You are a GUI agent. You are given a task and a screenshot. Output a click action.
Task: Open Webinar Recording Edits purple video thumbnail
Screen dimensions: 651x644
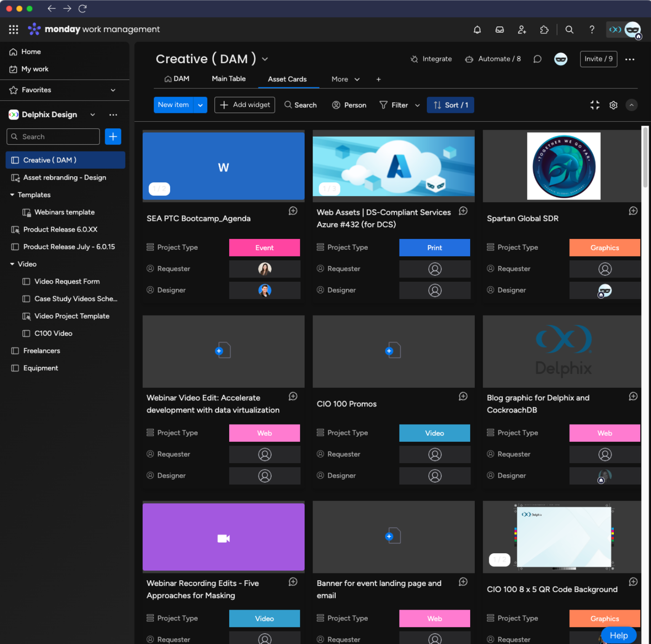tap(224, 537)
